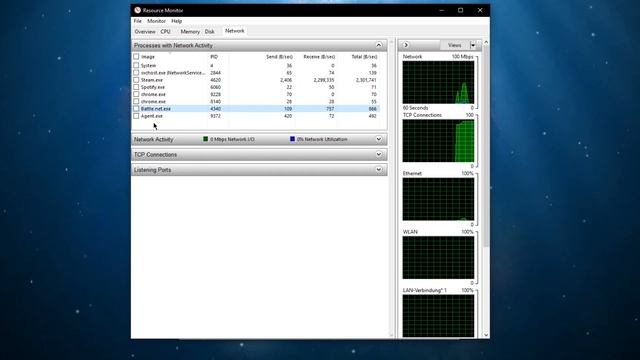Switch to the CPU tab
Viewport: 640px width, 360px height.
166,31
